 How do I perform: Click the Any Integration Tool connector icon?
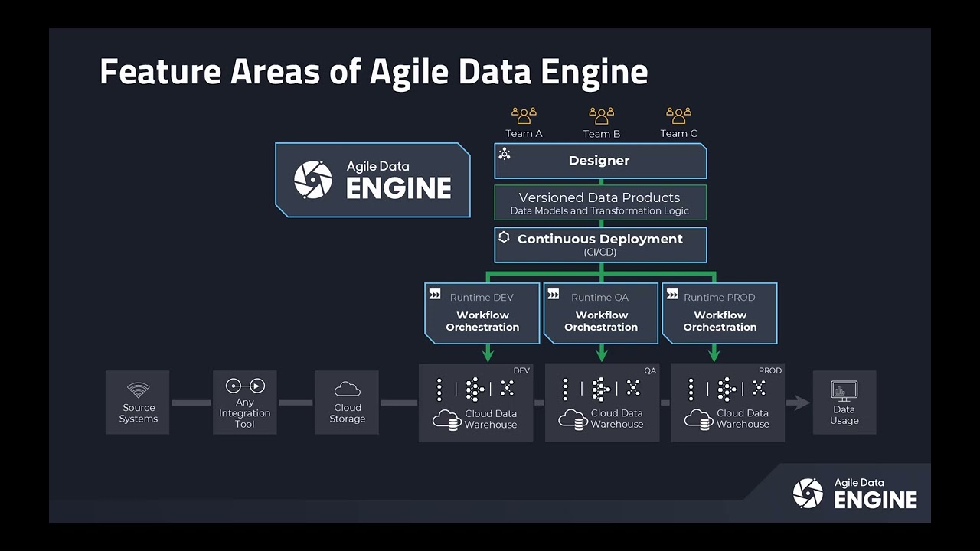(x=245, y=386)
